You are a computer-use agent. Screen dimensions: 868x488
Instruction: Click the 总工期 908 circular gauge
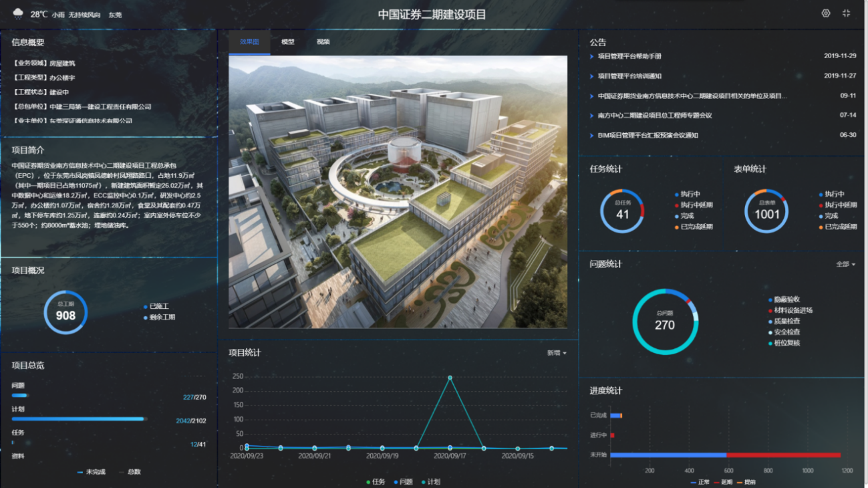point(65,312)
